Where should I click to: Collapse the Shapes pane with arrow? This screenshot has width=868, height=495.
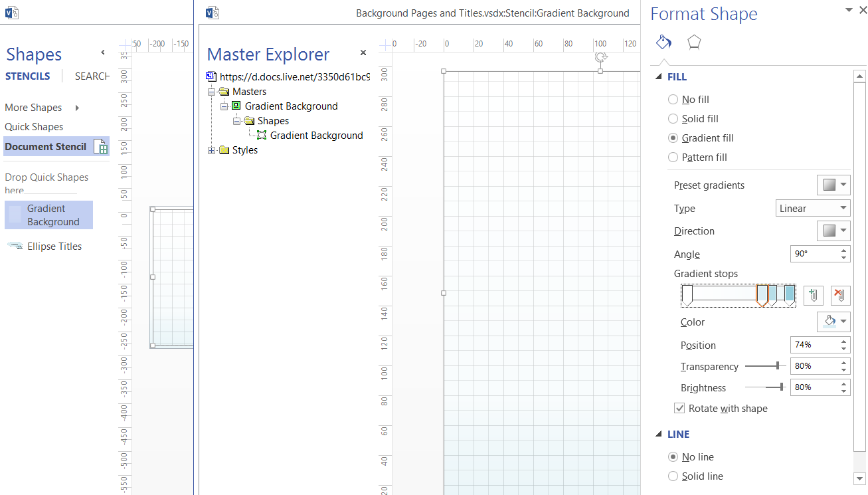[x=103, y=52]
